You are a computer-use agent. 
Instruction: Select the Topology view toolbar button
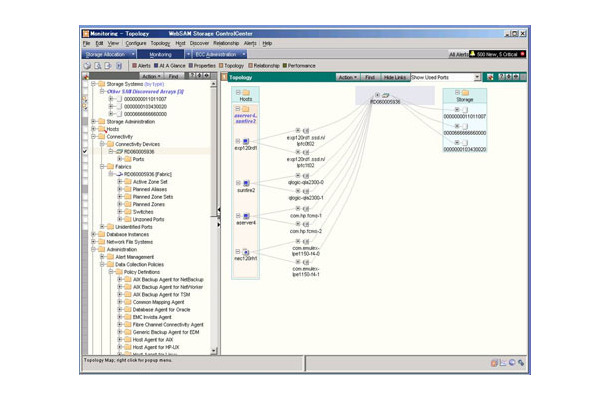[x=231, y=66]
